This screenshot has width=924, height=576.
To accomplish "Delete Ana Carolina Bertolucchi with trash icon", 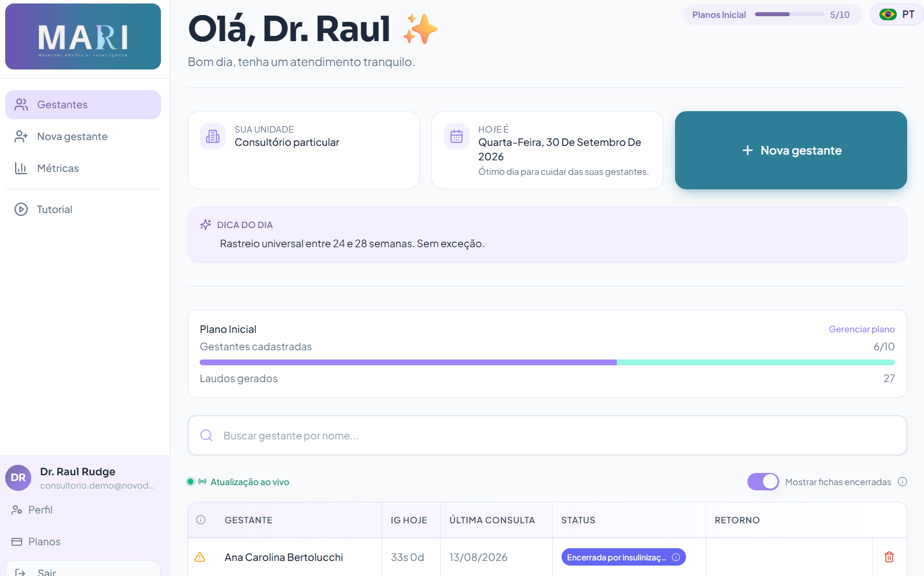I will coord(889,557).
